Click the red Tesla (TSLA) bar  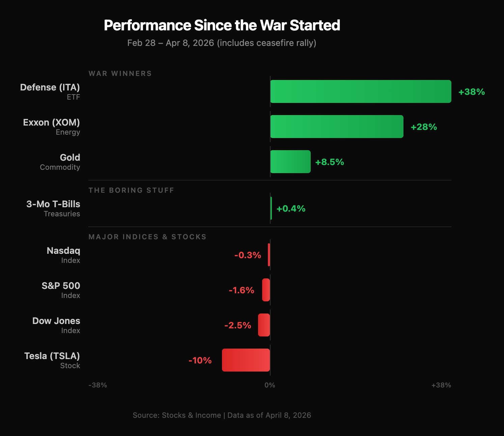tap(246, 360)
